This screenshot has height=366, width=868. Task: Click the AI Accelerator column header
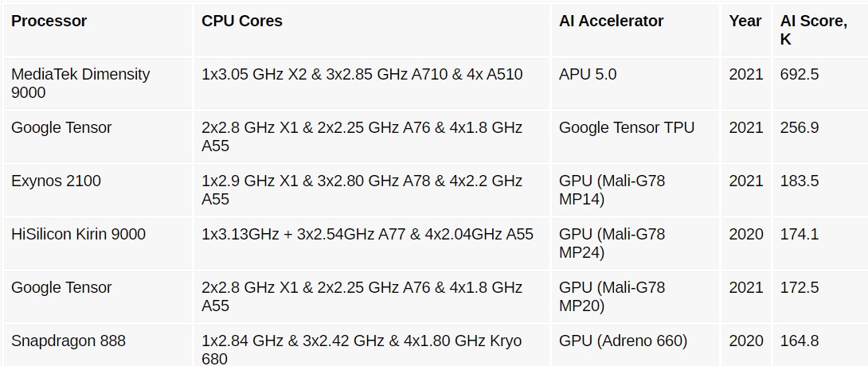pyautogui.click(x=611, y=21)
